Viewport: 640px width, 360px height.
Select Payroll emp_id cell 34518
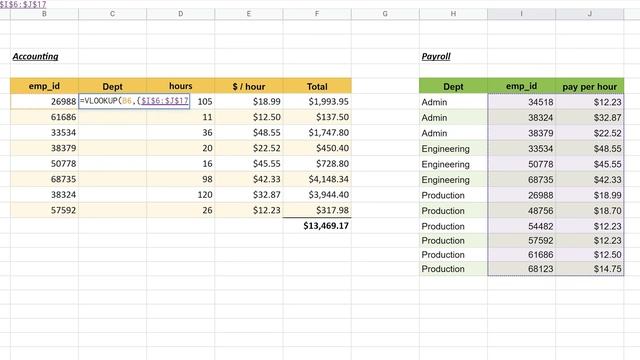pos(521,102)
